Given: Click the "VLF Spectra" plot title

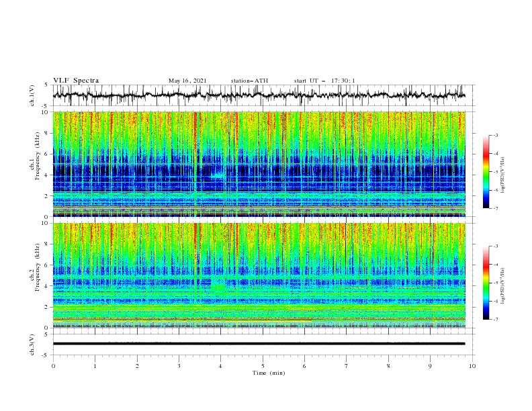Looking at the screenshot, I should (x=76, y=81).
